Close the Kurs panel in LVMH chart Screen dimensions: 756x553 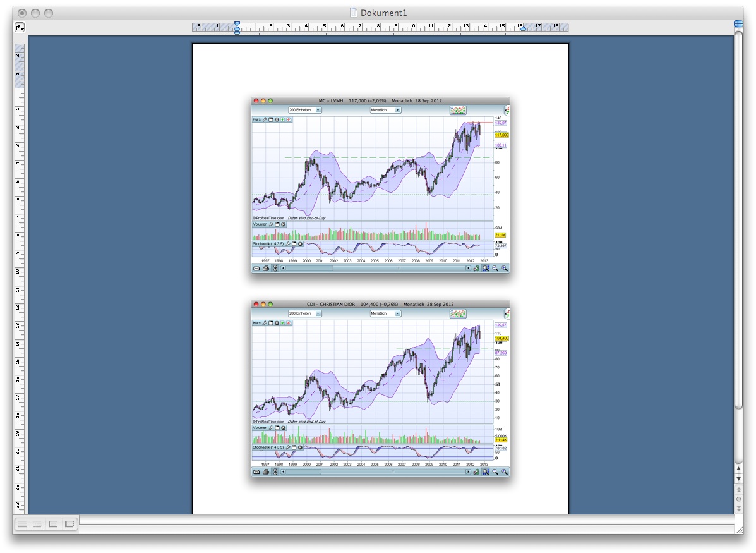point(277,119)
